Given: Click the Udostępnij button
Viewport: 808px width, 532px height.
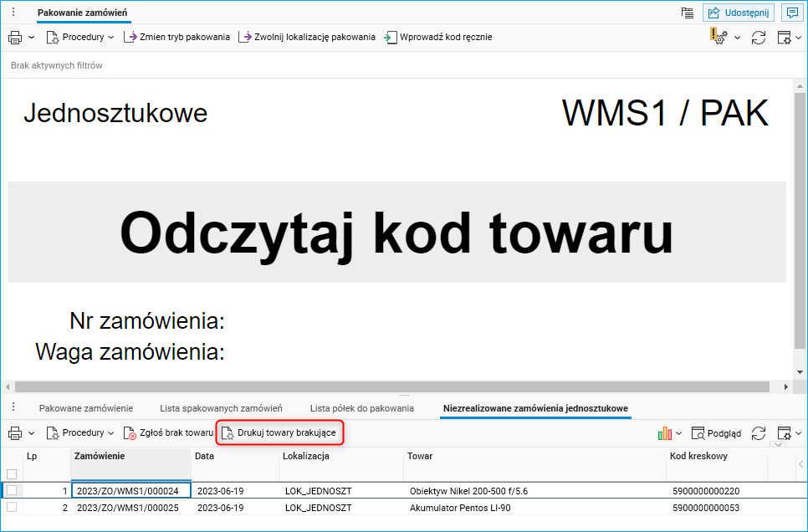Looking at the screenshot, I should (739, 12).
